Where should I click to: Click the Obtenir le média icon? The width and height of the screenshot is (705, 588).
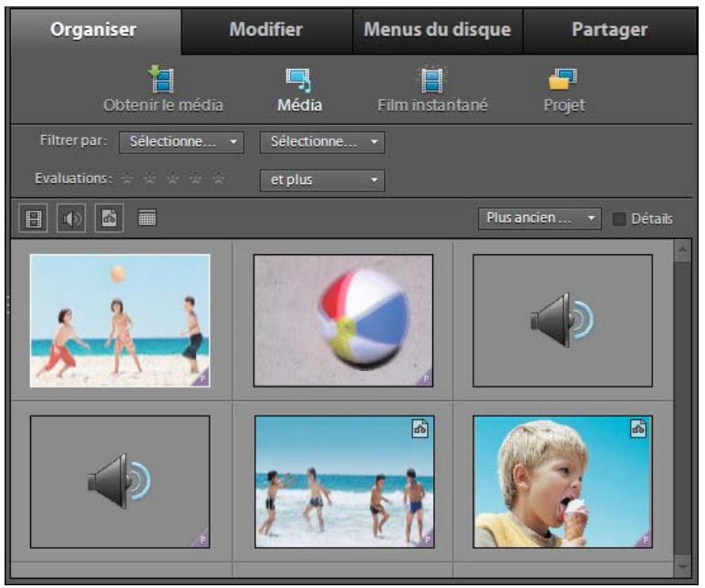coord(162,79)
